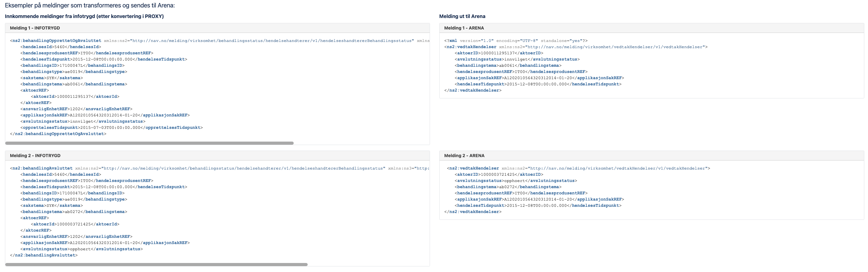Click sakstema SYK in Melding 2 INFOTRYGD
This screenshot has width=868, height=272.
(x=52, y=206)
